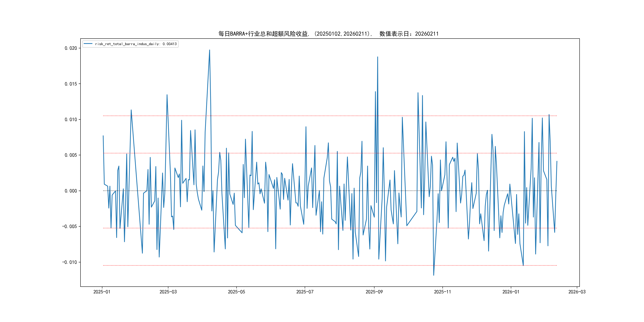Select the 2025-11 x-axis date label

pos(442,292)
